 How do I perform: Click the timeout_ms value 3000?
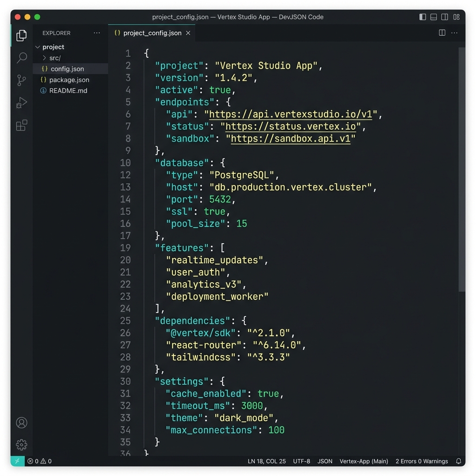[x=252, y=405]
